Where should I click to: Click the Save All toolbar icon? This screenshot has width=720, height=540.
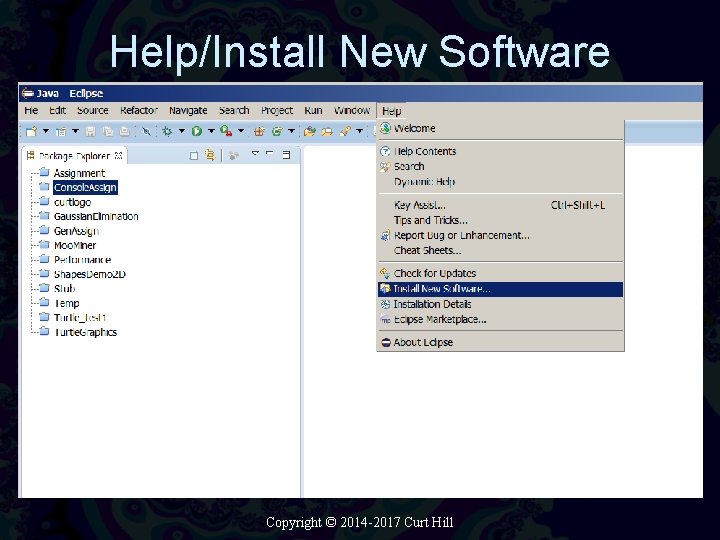(x=108, y=132)
